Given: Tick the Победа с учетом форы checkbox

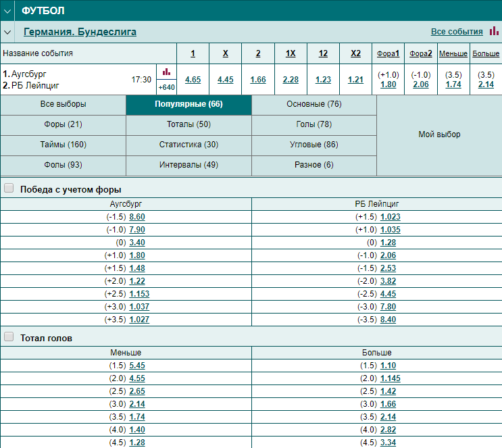Looking at the screenshot, I should pos(9,188).
